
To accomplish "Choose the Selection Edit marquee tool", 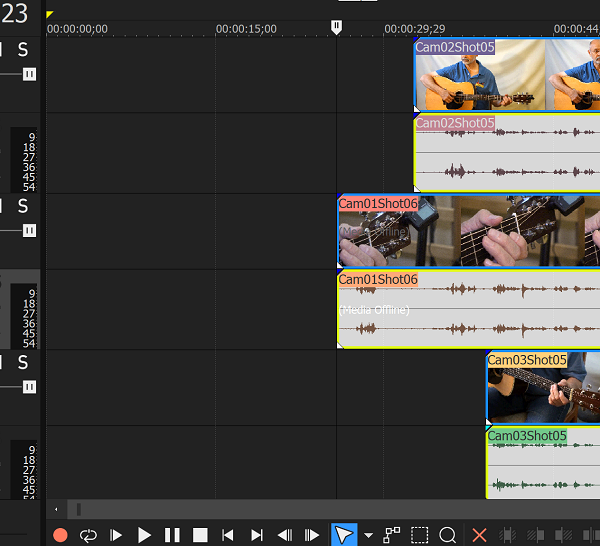I will (420, 535).
